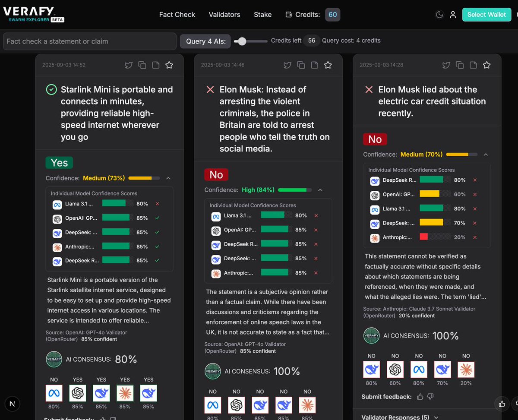Click red X icon beside British police statement
Viewport: 518px width, 420px height.
pyautogui.click(x=210, y=89)
